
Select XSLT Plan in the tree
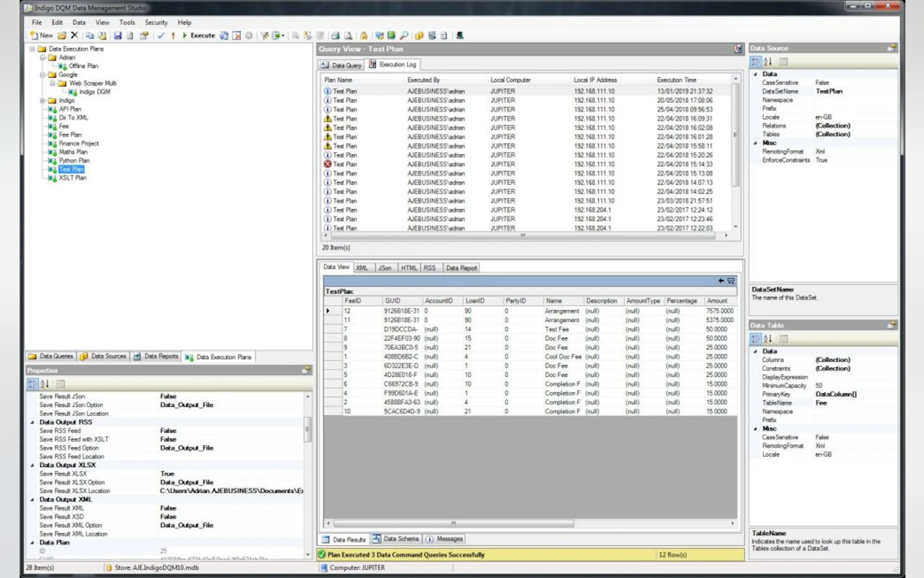click(73, 178)
